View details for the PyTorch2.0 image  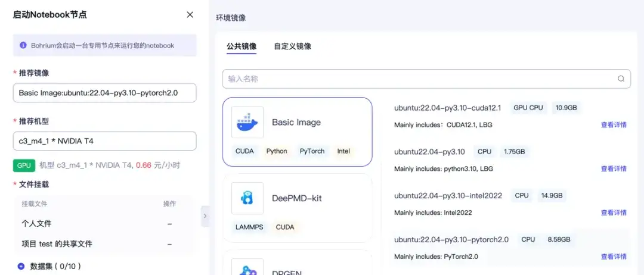(x=614, y=257)
